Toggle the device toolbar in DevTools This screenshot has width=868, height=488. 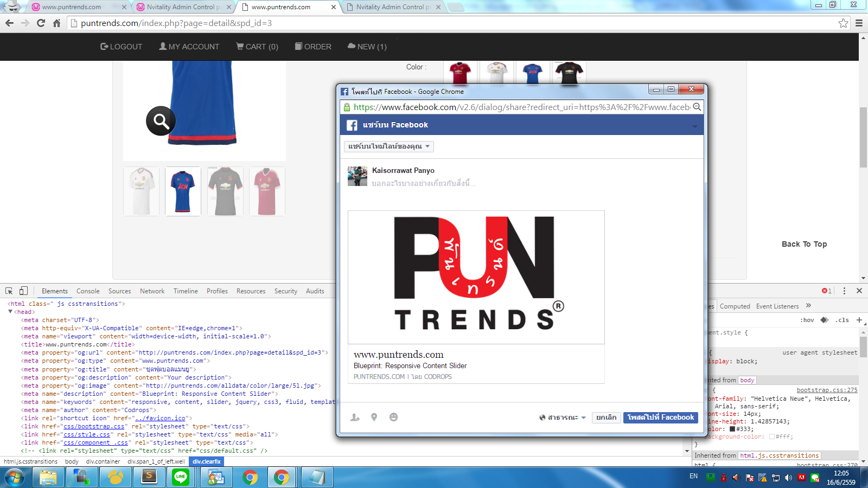click(23, 291)
